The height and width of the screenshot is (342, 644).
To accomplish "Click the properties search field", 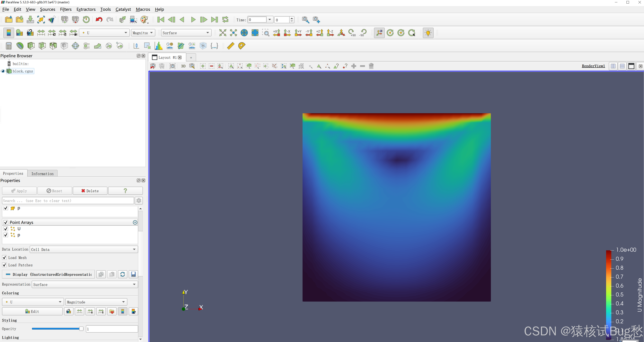I will click(68, 201).
